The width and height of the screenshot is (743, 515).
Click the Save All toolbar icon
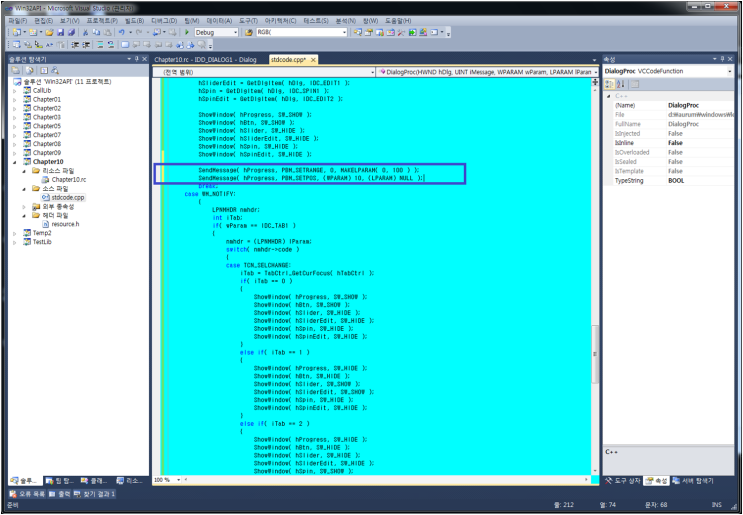pyautogui.click(x=71, y=32)
